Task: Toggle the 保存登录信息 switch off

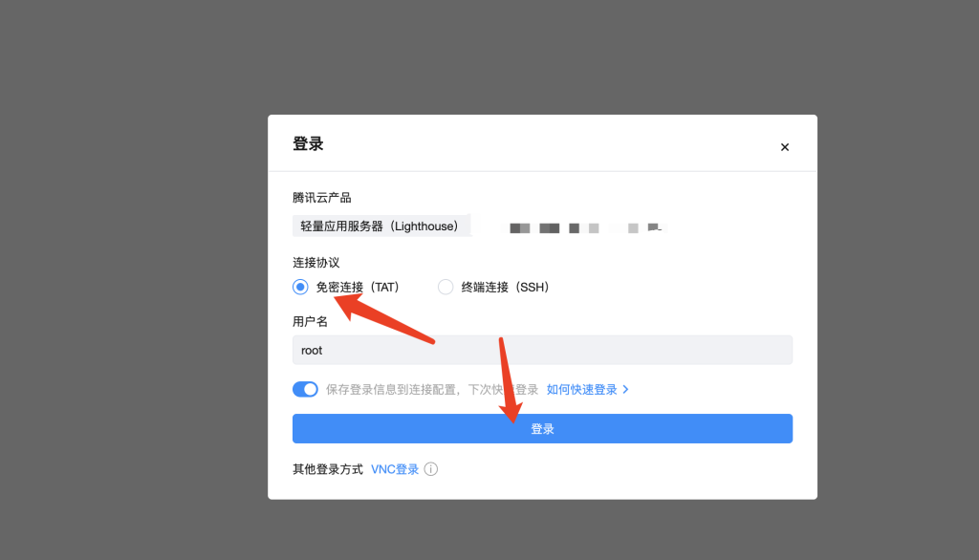Action: 305,390
